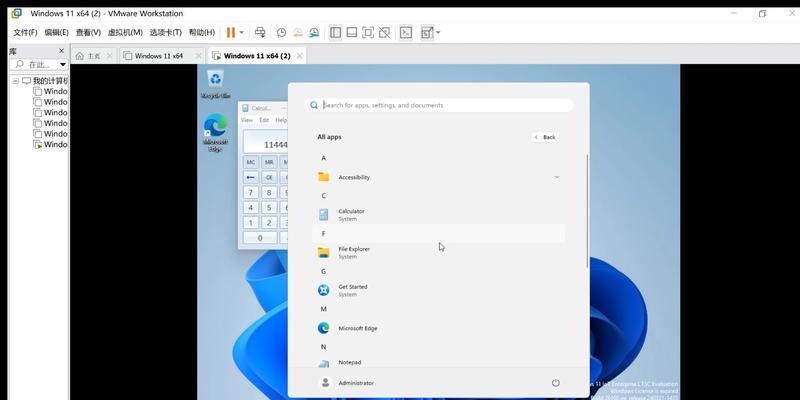
Task: Click the Calculator window title icon
Action: coord(245,108)
